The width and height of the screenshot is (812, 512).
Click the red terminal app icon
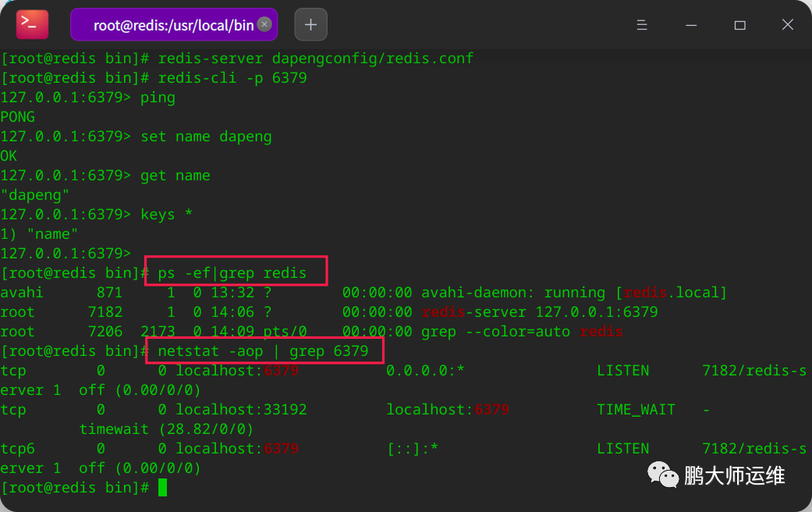(x=32, y=24)
